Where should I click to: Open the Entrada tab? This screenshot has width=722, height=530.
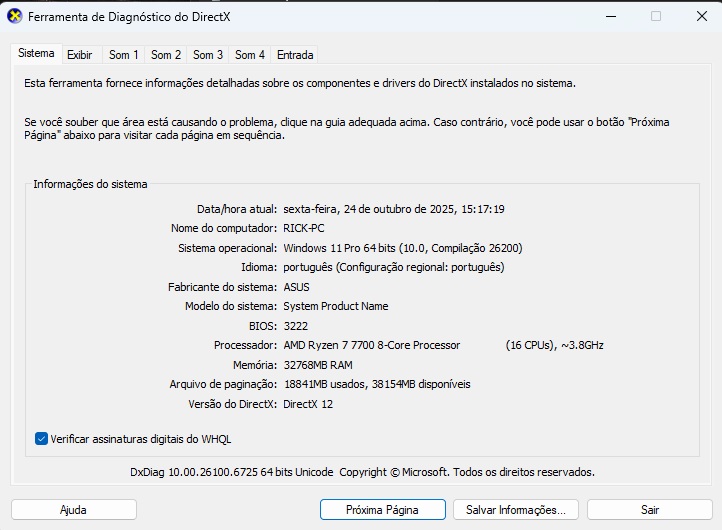point(295,55)
